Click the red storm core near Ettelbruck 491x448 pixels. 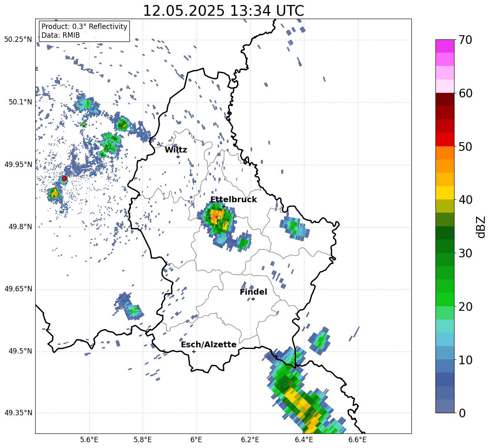point(216,216)
